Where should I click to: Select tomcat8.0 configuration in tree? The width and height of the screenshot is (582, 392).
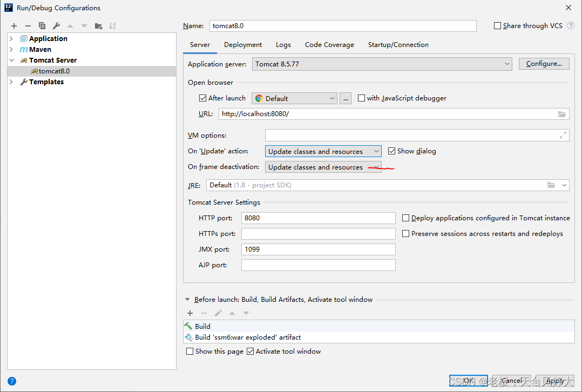[92, 71]
